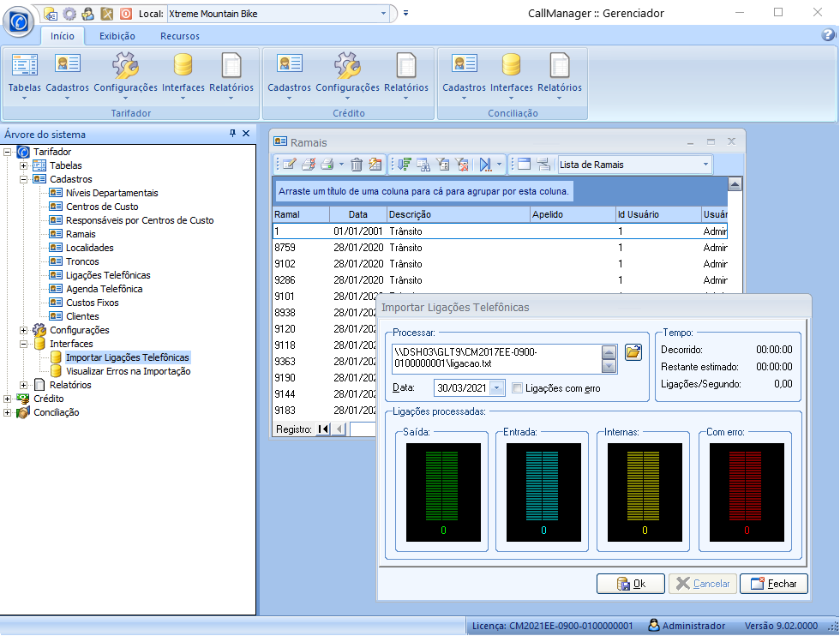Select Centros de Custo tree item
Image resolution: width=840 pixels, height=636 pixels.
tap(102, 207)
